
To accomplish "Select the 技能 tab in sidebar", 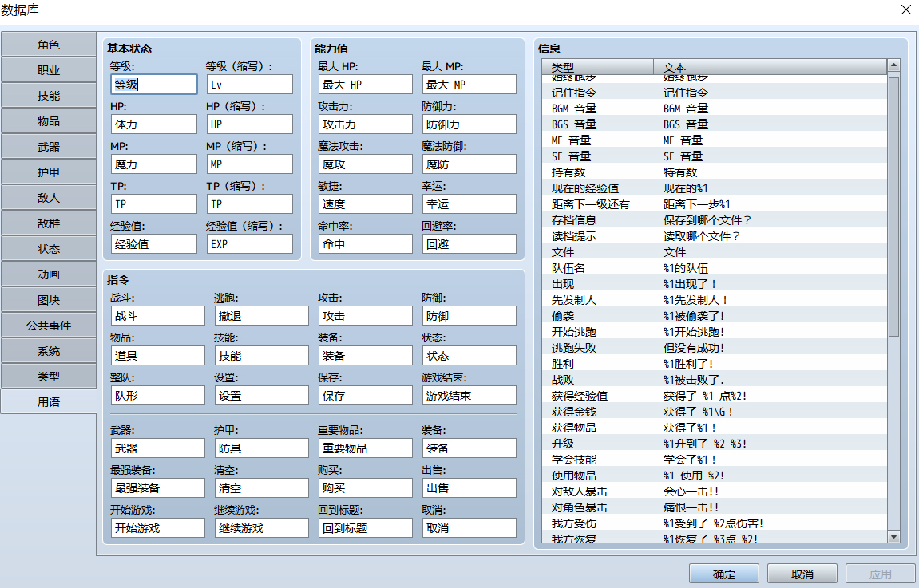I will click(x=49, y=96).
